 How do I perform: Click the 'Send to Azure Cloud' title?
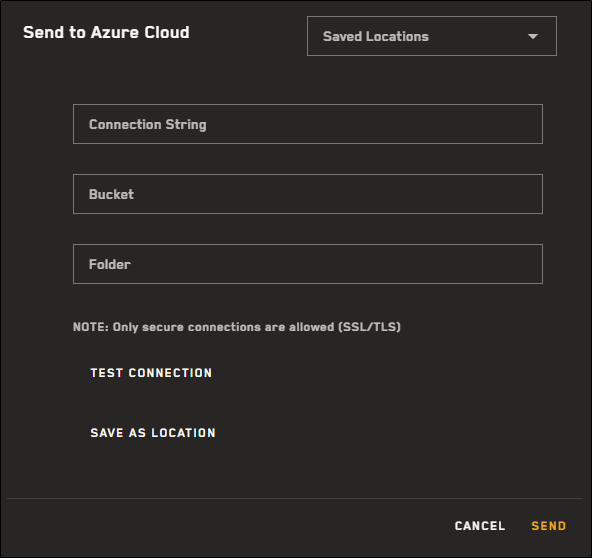pos(106,32)
